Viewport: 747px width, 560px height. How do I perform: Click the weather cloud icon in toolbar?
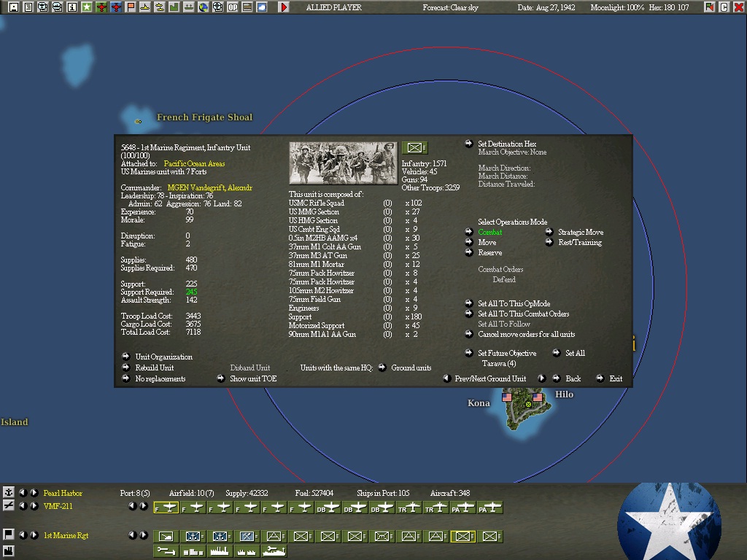262,7
